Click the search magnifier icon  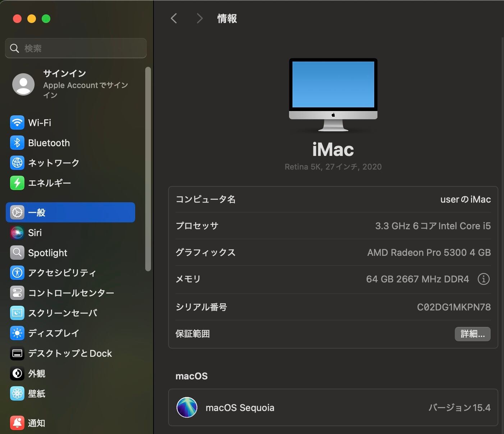14,48
